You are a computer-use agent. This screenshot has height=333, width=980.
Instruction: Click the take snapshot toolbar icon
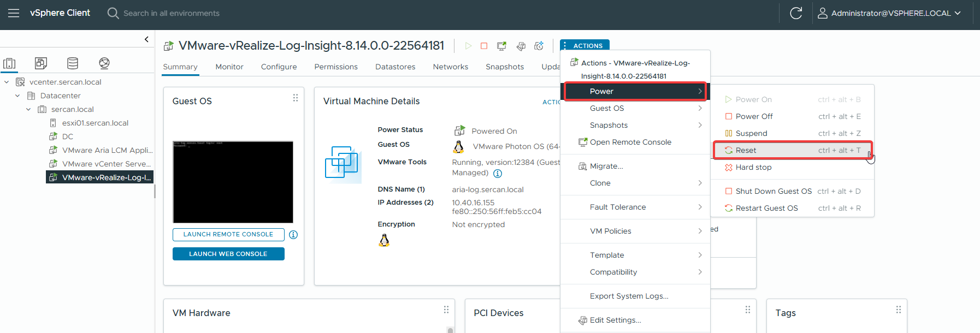click(x=539, y=46)
